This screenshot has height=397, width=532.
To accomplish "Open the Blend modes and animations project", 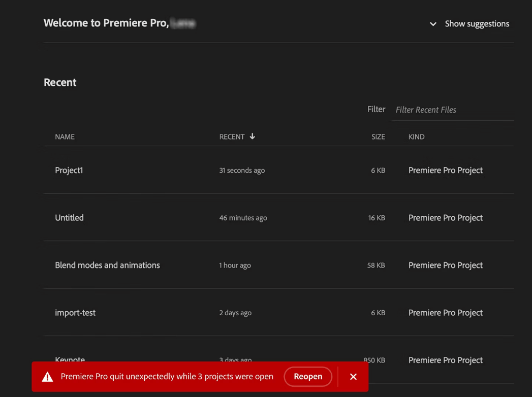I will coord(107,265).
